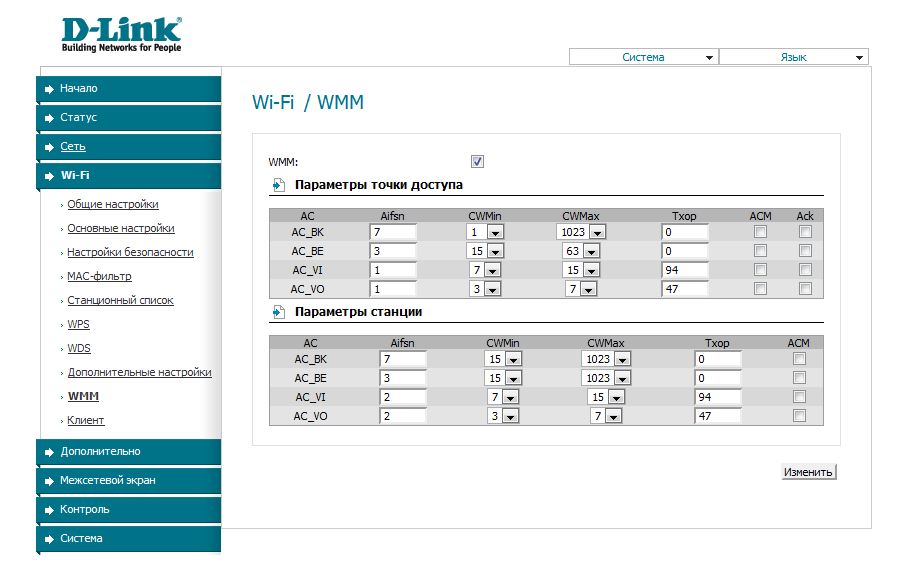
Task: Enable Ack for access point AC_VO
Action: [805, 289]
